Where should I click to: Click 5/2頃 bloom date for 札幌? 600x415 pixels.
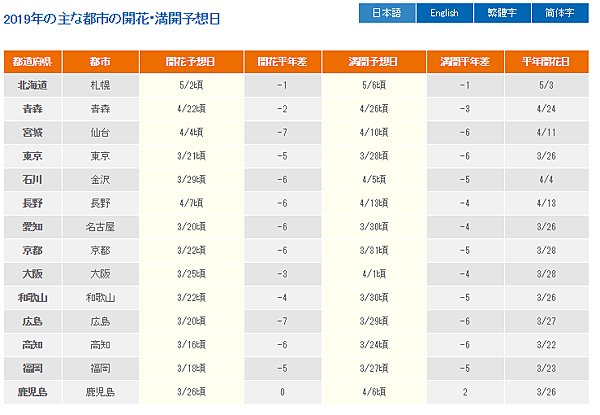coord(191,85)
